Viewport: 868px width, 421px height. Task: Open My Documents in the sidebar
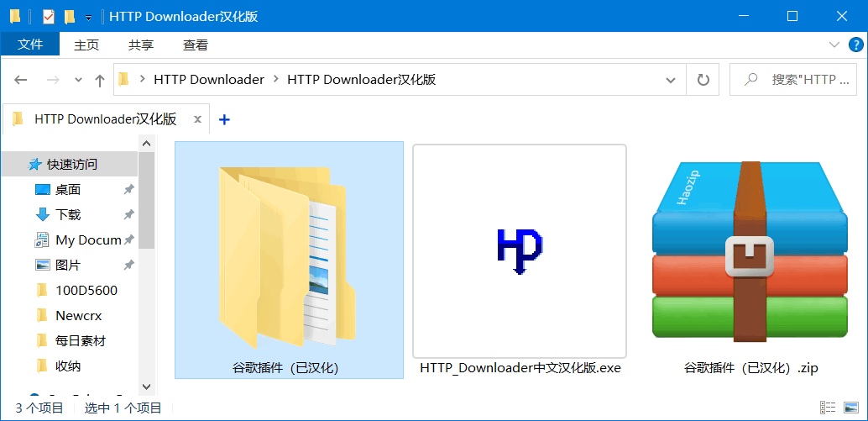click(x=89, y=239)
